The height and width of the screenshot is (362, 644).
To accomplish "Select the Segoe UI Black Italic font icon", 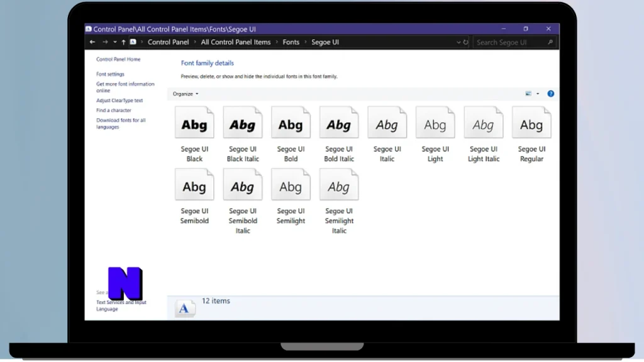I will [x=243, y=123].
